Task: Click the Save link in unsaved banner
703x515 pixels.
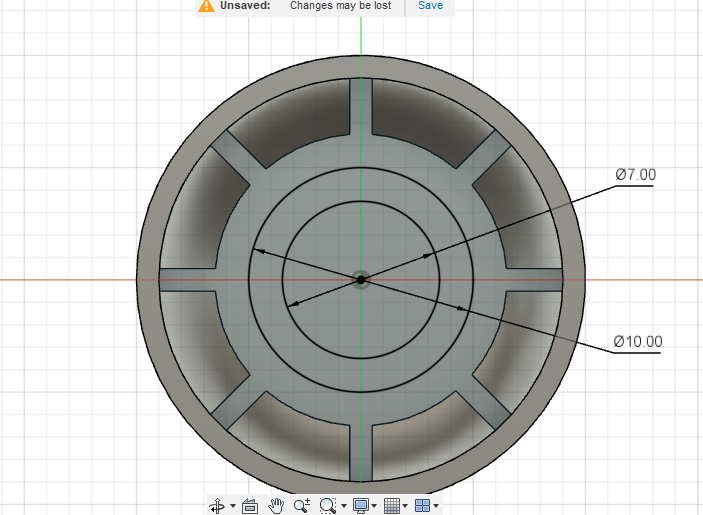Action: 430,5
